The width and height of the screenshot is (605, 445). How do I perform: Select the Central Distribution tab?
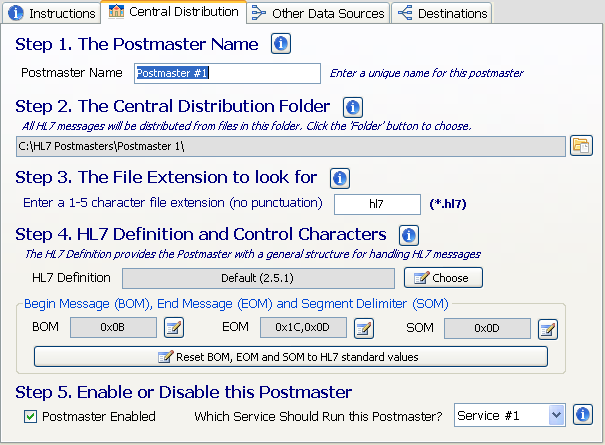[x=174, y=12]
